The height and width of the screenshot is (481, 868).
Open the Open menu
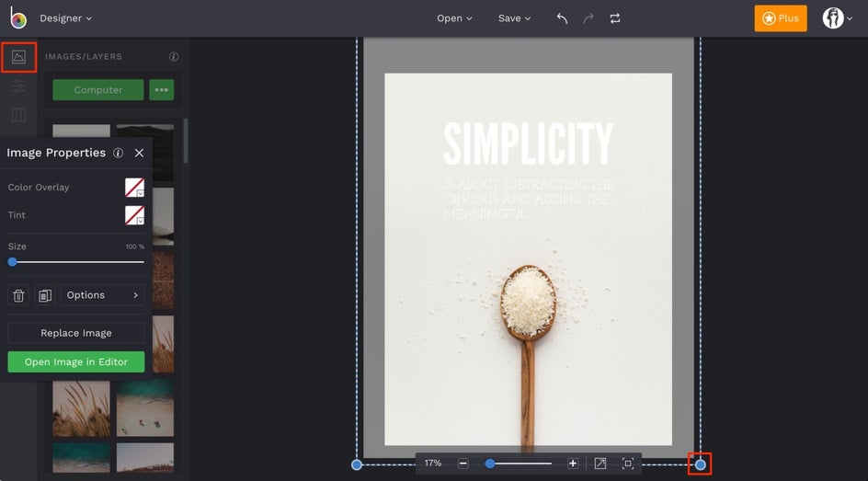pyautogui.click(x=454, y=18)
